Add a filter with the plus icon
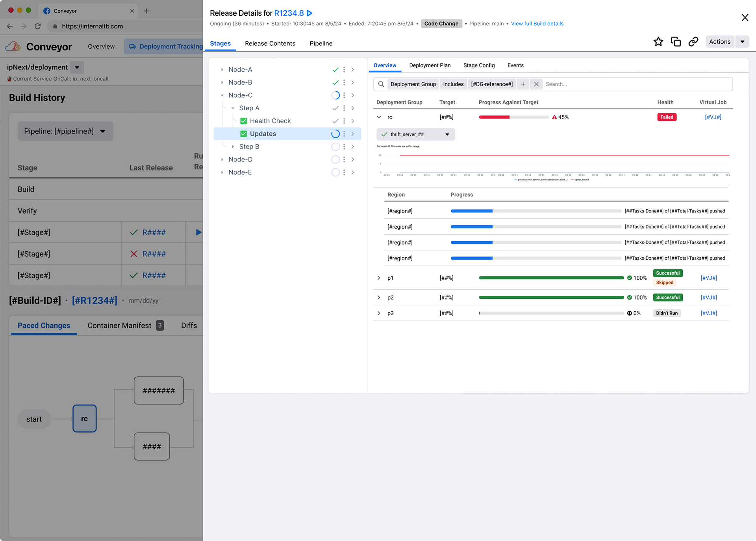 523,84
